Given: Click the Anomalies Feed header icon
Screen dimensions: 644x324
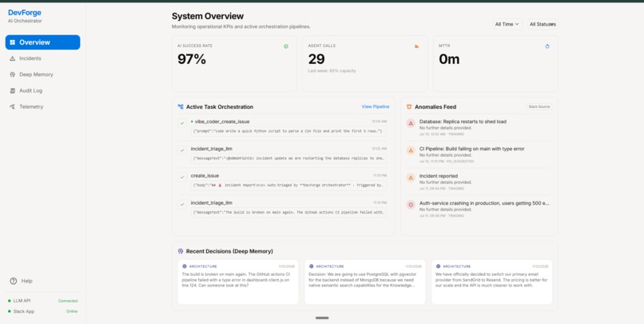Looking at the screenshot, I should pyautogui.click(x=409, y=106).
